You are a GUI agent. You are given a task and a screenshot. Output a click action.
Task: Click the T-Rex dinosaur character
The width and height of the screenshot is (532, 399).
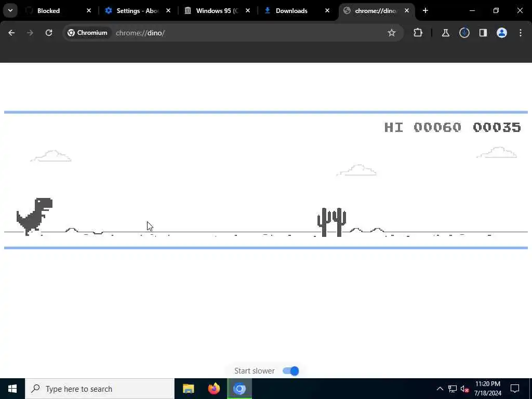(x=34, y=217)
